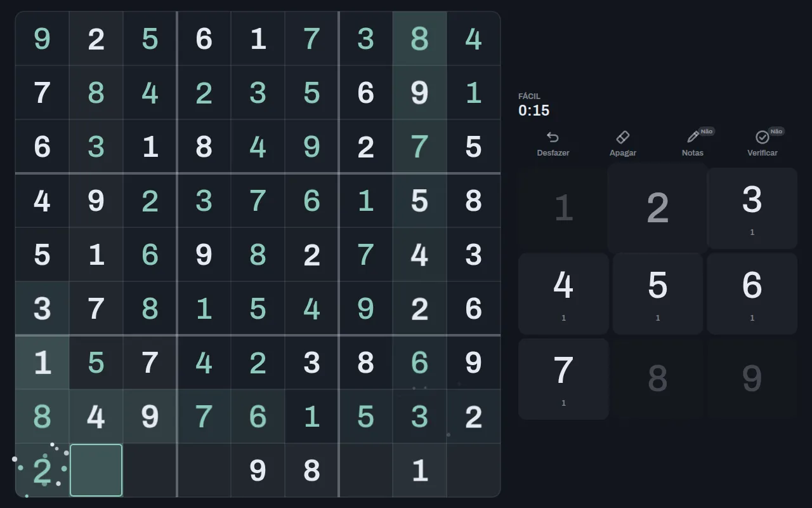
Task: Click the dimmed number 1 keypad button
Action: coord(563,208)
